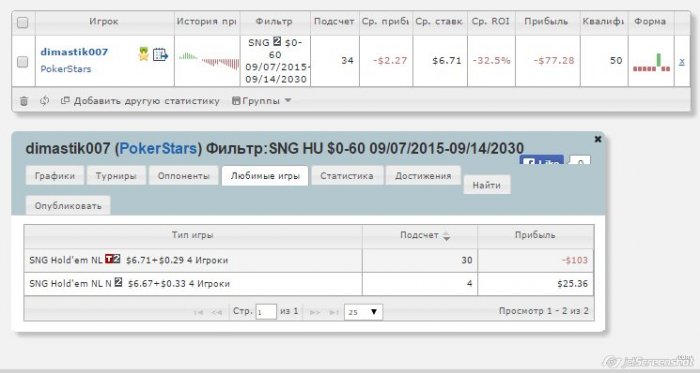Image resolution: width=700 pixels, height=373 pixels.
Task: Click the Просмотр 1 - 2 из 2 text
Action: tap(544, 311)
